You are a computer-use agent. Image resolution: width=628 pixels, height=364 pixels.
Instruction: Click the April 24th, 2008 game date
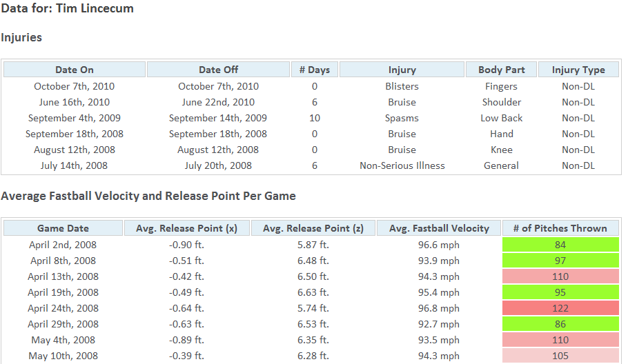(x=63, y=308)
